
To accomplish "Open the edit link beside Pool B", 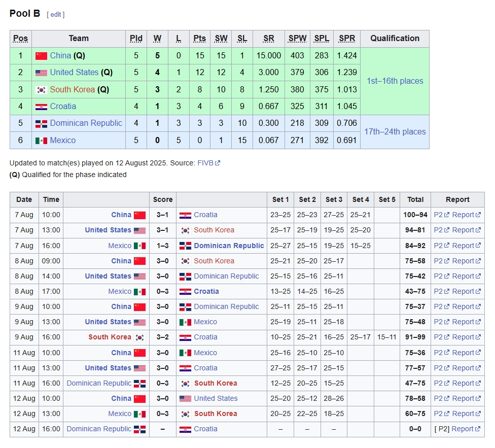I will point(55,14).
